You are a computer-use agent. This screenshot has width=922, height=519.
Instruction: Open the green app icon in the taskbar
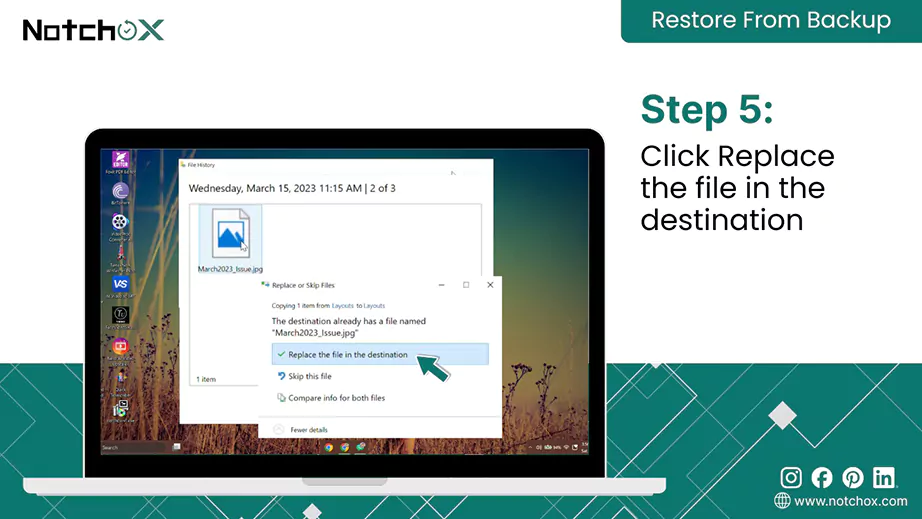pos(361,447)
